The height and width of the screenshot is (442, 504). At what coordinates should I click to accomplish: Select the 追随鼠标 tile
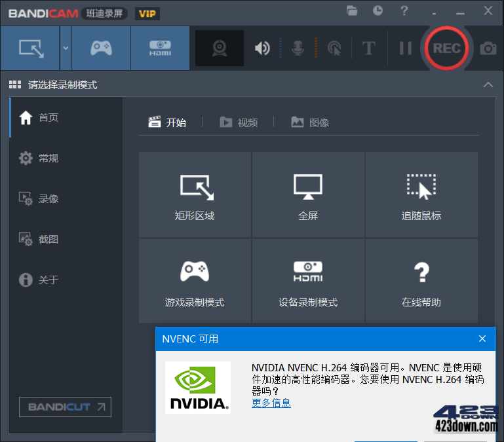coord(421,194)
